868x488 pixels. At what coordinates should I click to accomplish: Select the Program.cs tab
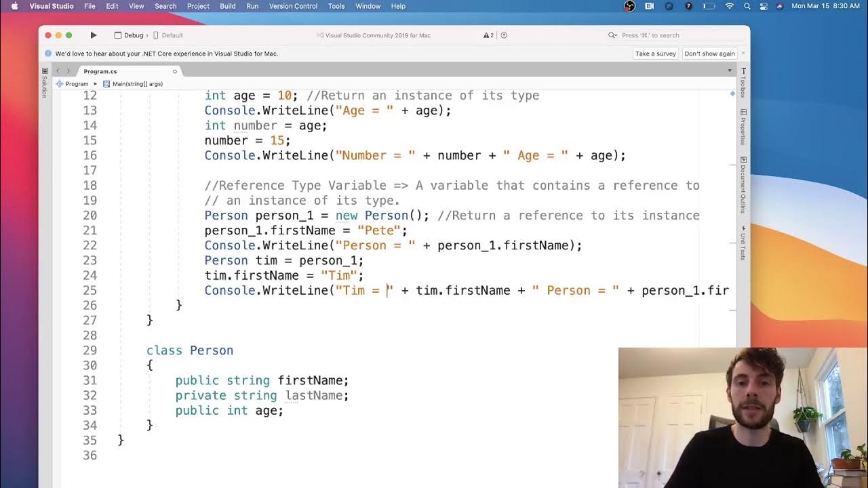[x=128, y=71]
